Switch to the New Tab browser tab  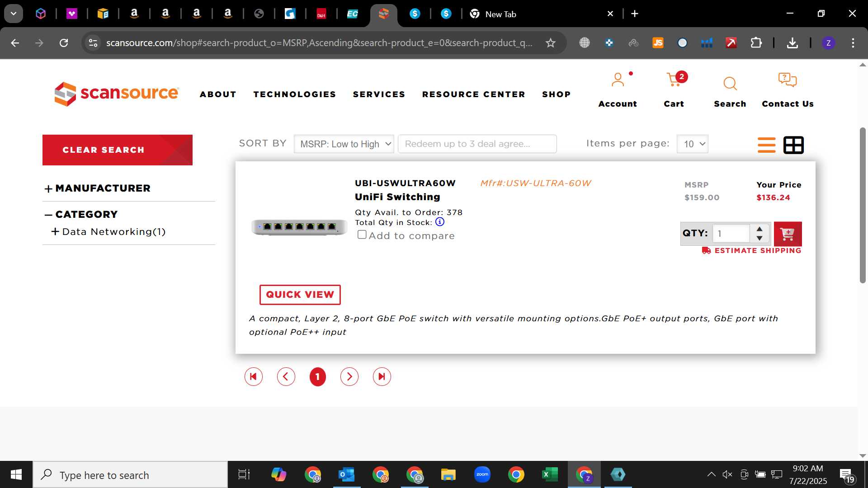500,14
